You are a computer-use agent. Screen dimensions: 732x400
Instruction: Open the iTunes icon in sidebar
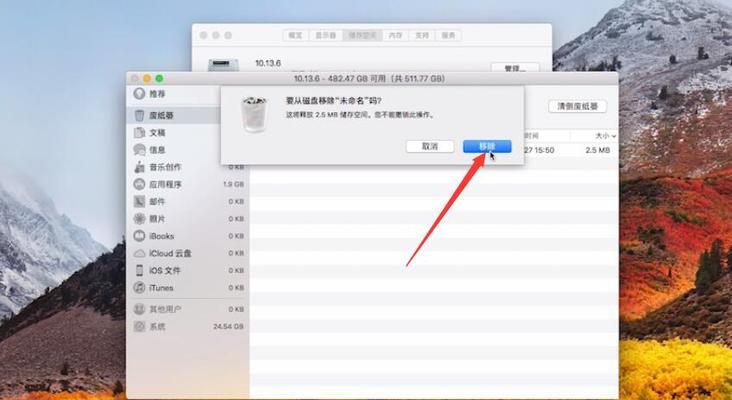click(x=139, y=288)
